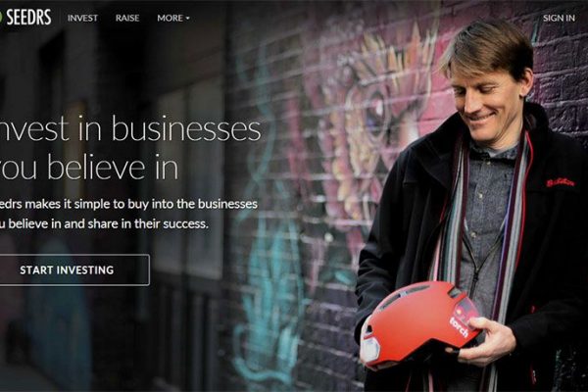The width and height of the screenshot is (588, 392).
Task: Click the 'Invest in businesses' headline
Action: [x=130, y=129]
